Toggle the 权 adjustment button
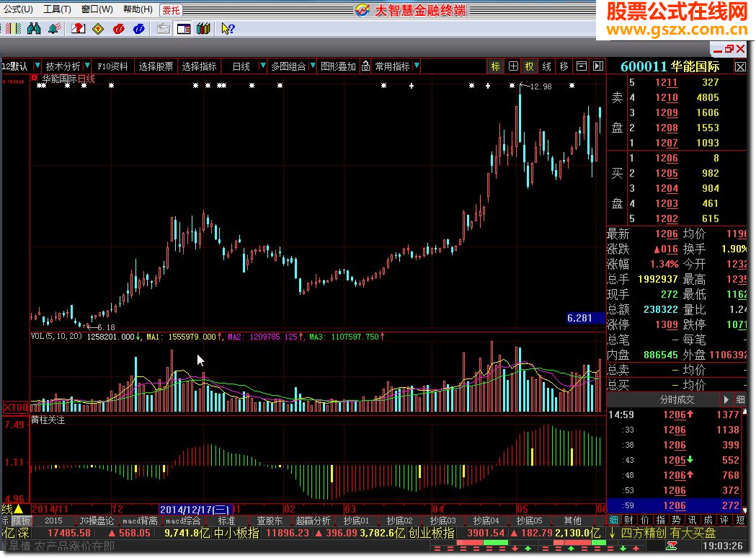The width and height of the screenshot is (756, 558). 530,66
